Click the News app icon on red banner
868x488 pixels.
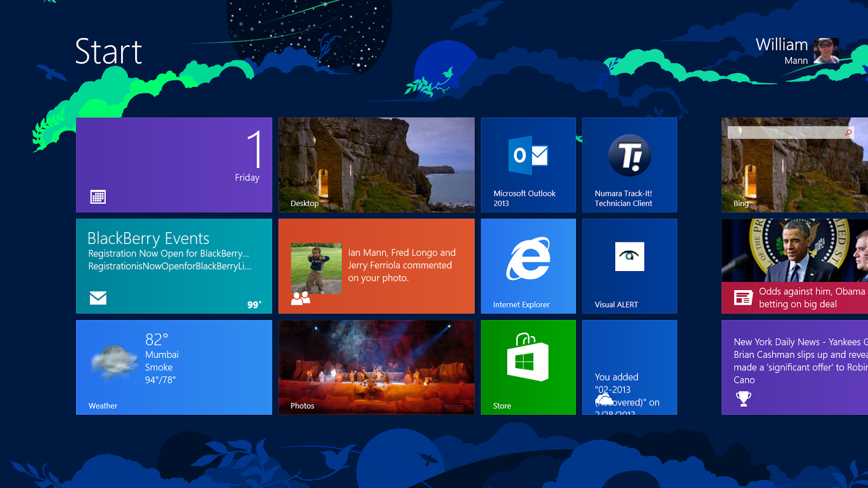tap(743, 298)
